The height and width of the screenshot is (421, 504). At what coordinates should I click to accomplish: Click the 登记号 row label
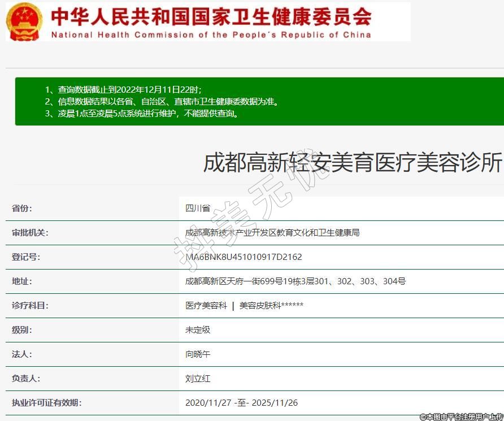click(x=26, y=257)
